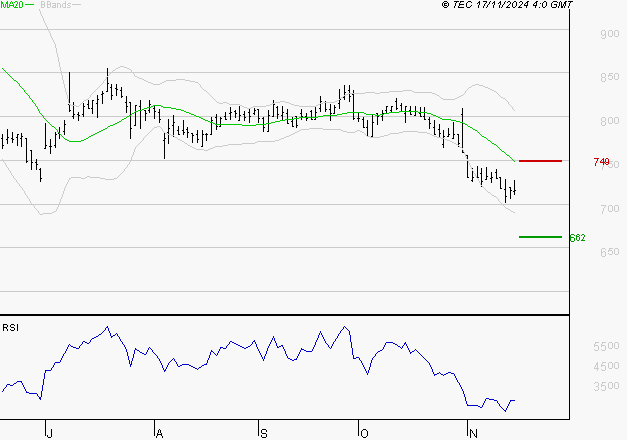Select the S month marker on axis
The width and height of the screenshot is (627, 440).
263,433
